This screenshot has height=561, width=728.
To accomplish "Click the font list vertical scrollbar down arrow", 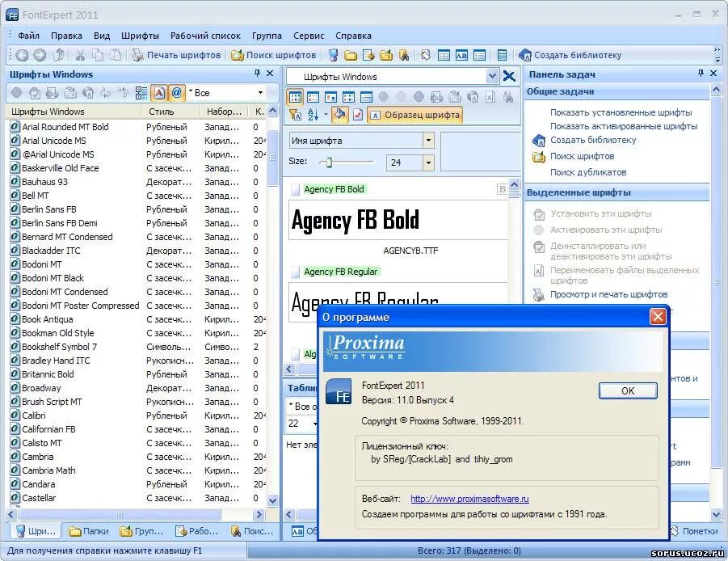I will (x=272, y=500).
